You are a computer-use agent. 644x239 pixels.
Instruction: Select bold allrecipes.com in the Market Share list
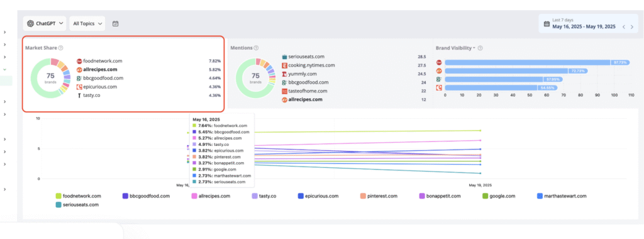click(x=100, y=69)
